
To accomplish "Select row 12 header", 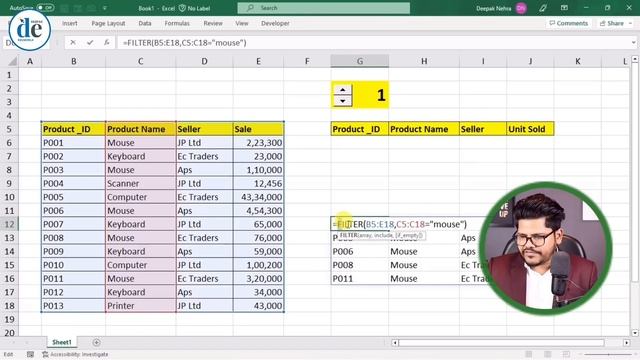I will (x=9, y=224).
